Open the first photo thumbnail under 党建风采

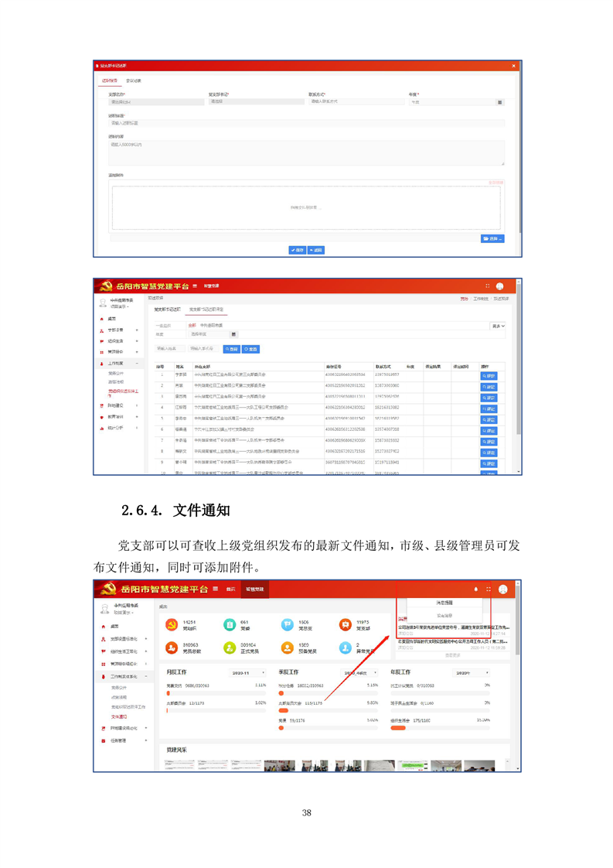point(179,766)
